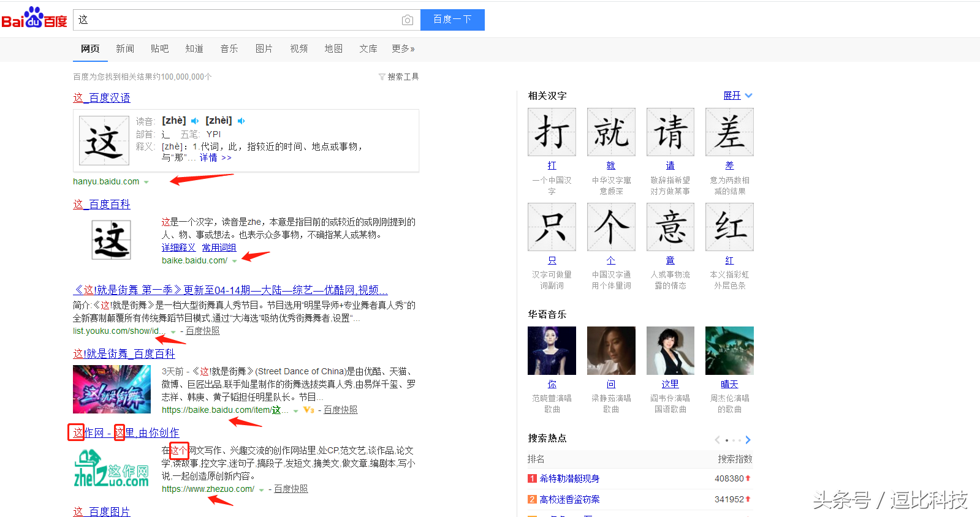The height and width of the screenshot is (517, 980).
Task: Switch to the 文库 tab
Action: click(x=368, y=48)
